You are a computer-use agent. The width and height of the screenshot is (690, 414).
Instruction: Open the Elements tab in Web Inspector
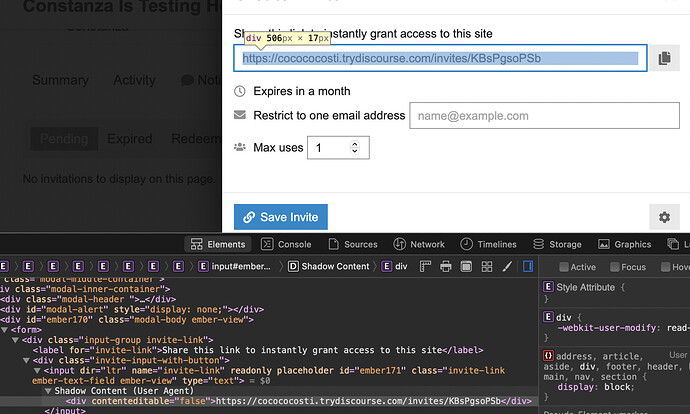(x=218, y=244)
